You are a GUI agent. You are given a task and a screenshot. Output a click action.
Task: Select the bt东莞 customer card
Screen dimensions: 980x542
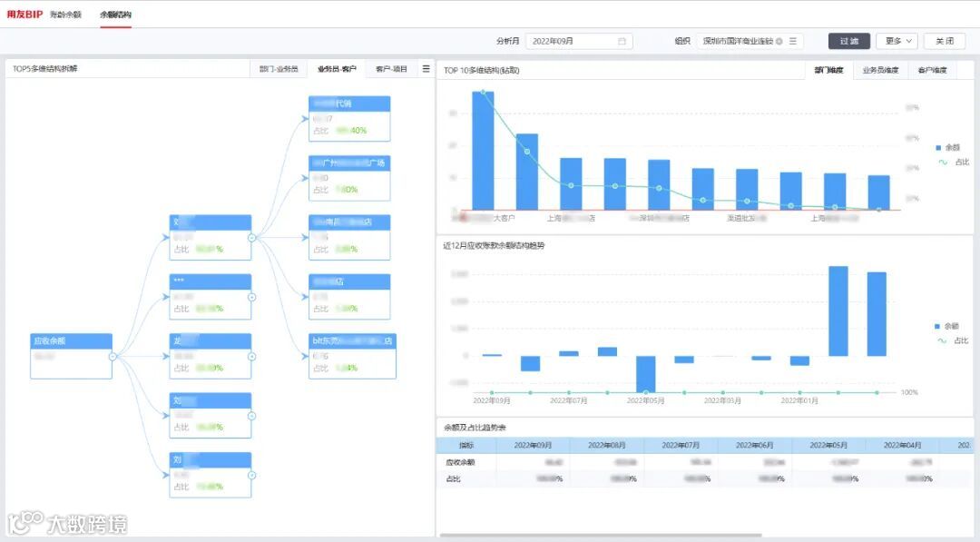pyautogui.click(x=352, y=356)
